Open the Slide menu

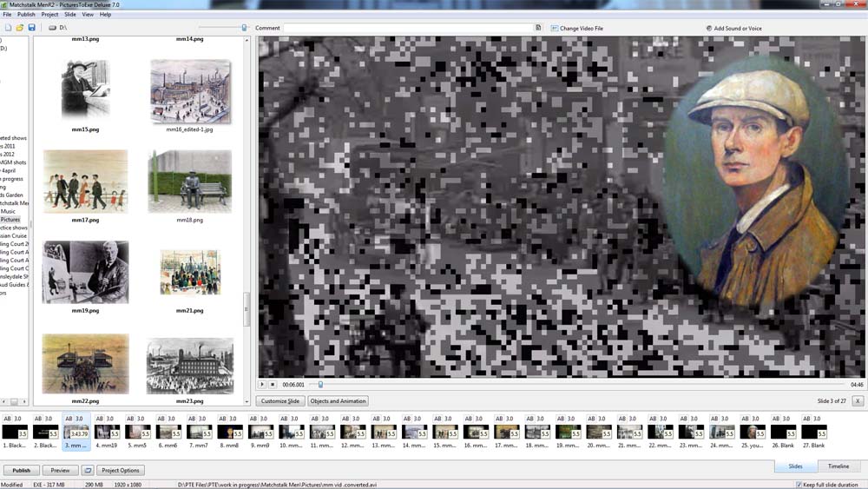click(70, 15)
